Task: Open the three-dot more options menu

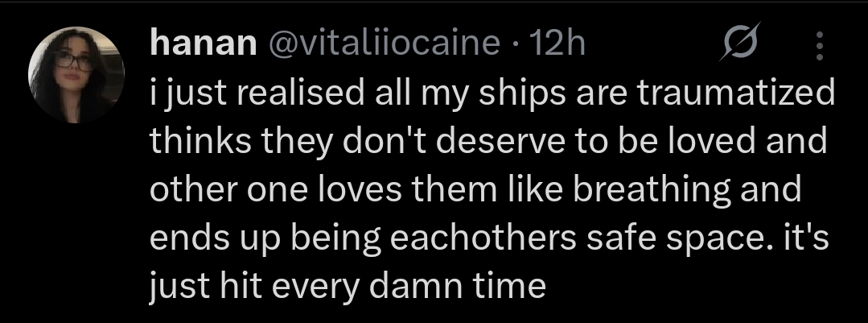Action: (820, 46)
